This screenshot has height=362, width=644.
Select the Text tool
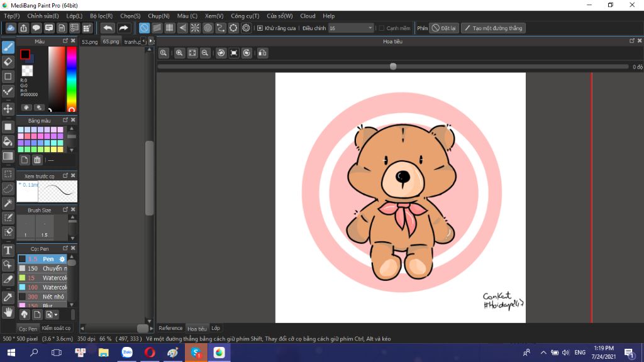[8, 250]
